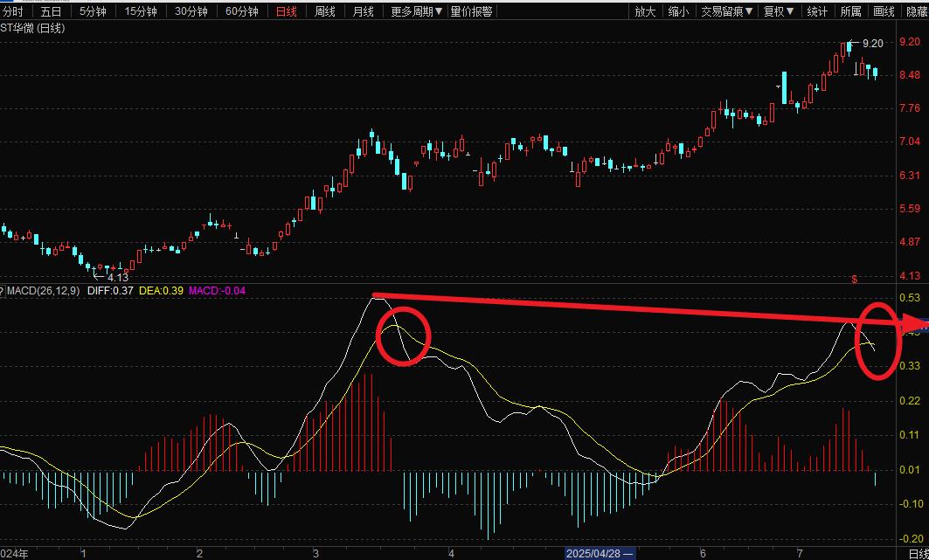The width and height of the screenshot is (929, 560).
Task: Click the ST华微 (日线) chart title
Action: [x=32, y=29]
